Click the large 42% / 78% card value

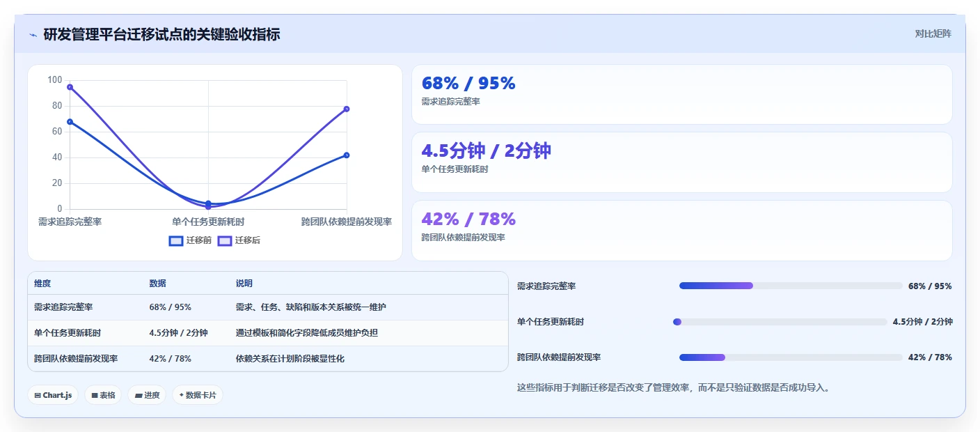[x=468, y=219]
